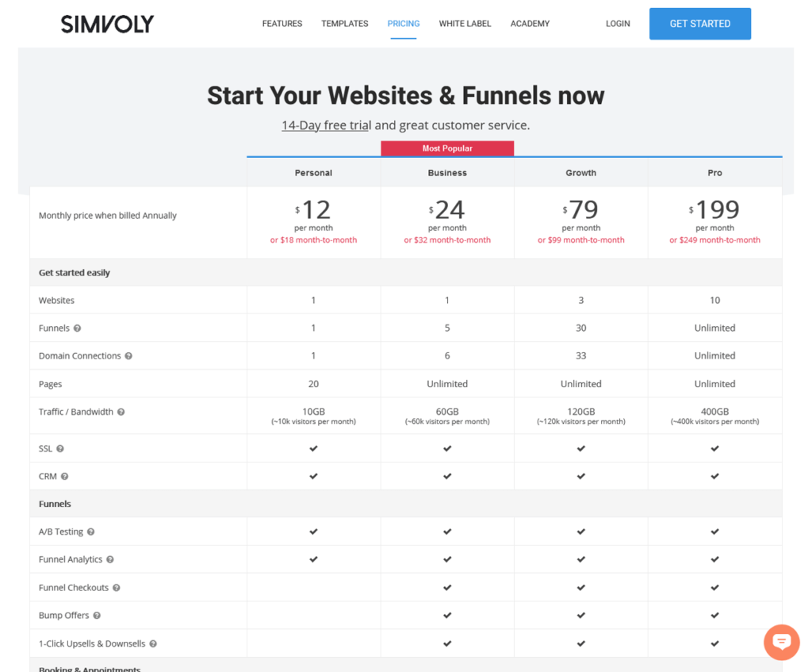Select the Business plan header
The image size is (812, 672).
(447, 173)
